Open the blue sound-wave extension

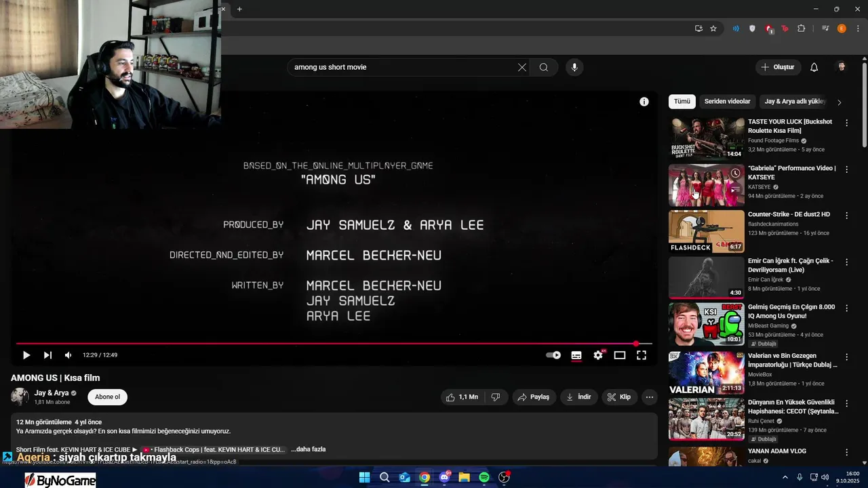click(736, 28)
